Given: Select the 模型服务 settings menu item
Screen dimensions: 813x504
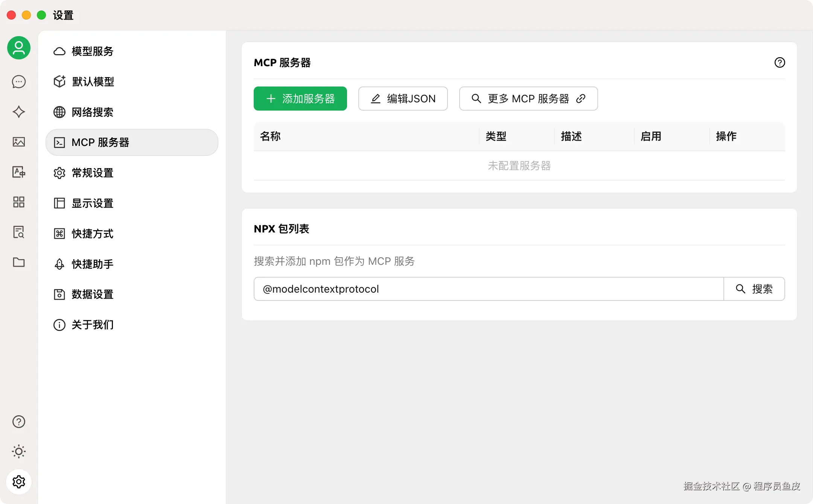Looking at the screenshot, I should click(x=93, y=51).
